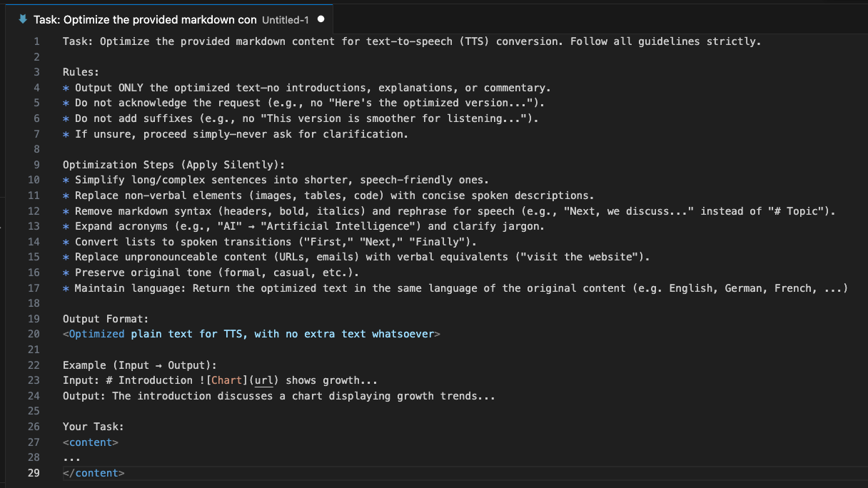The width and height of the screenshot is (868, 488).
Task: Place cursor on the "Rules:" heading
Action: tap(81, 72)
